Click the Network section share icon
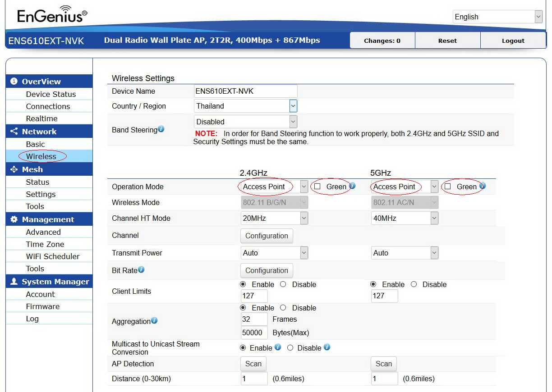552x392 pixels. click(x=14, y=131)
